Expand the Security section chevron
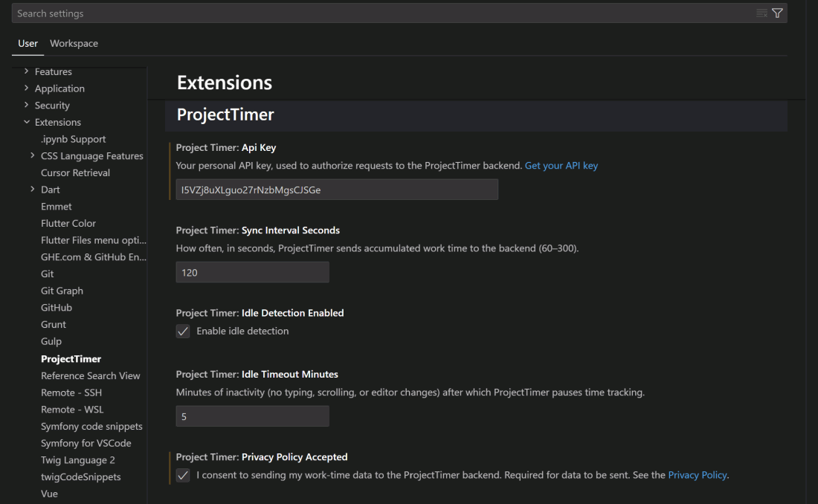 point(27,105)
